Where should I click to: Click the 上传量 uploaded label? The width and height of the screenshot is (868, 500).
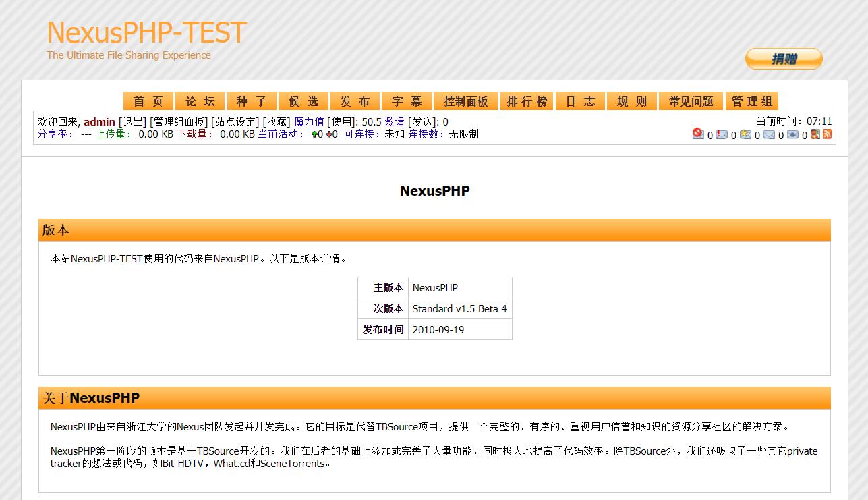(113, 134)
